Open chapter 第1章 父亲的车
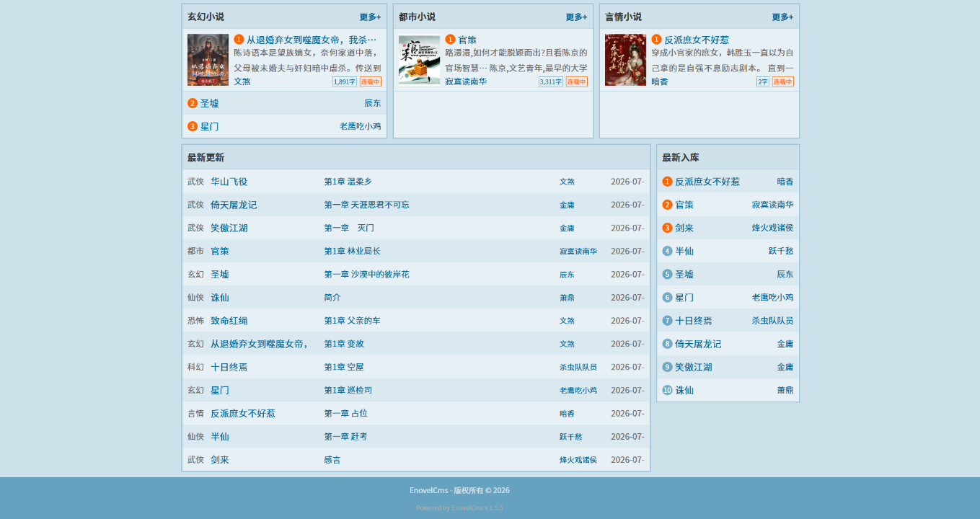 click(352, 320)
